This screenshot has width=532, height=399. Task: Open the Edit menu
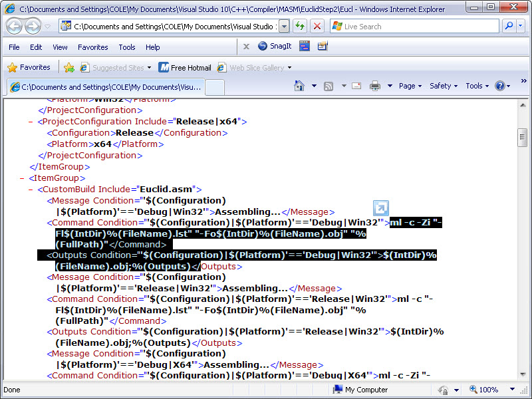click(x=36, y=47)
